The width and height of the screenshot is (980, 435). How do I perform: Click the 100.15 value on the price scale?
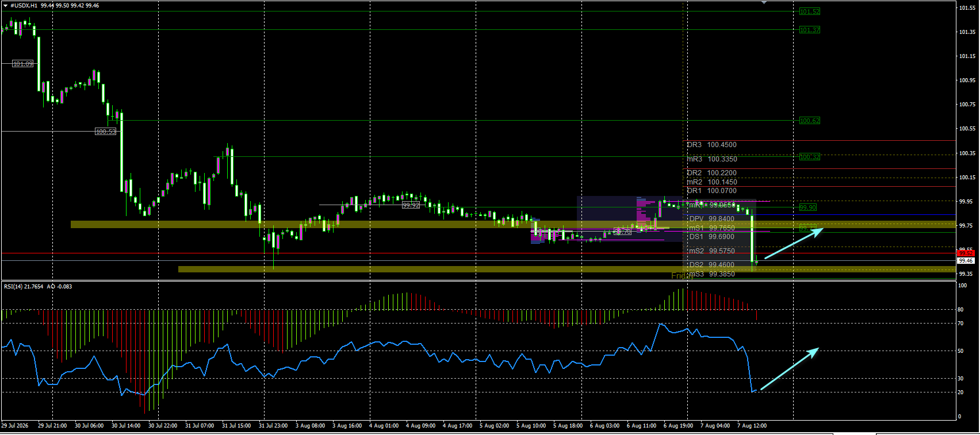pyautogui.click(x=967, y=178)
